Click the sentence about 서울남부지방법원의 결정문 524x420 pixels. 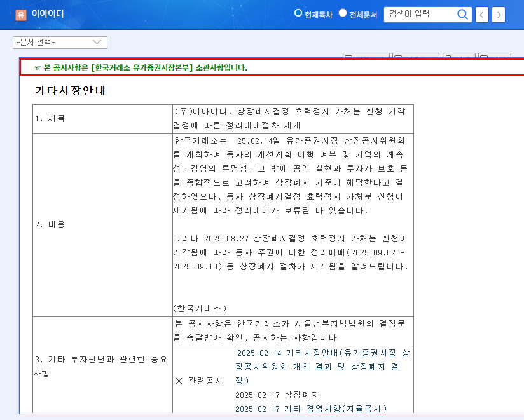pos(289,330)
